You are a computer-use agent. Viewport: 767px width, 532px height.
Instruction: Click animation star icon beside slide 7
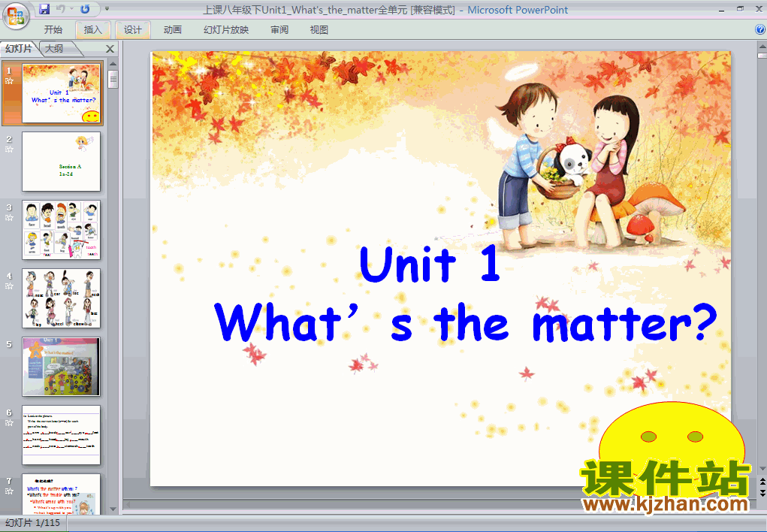[9, 491]
